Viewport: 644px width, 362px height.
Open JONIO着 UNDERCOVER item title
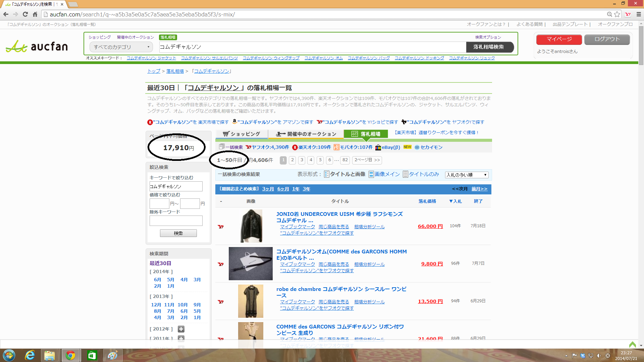(x=339, y=217)
